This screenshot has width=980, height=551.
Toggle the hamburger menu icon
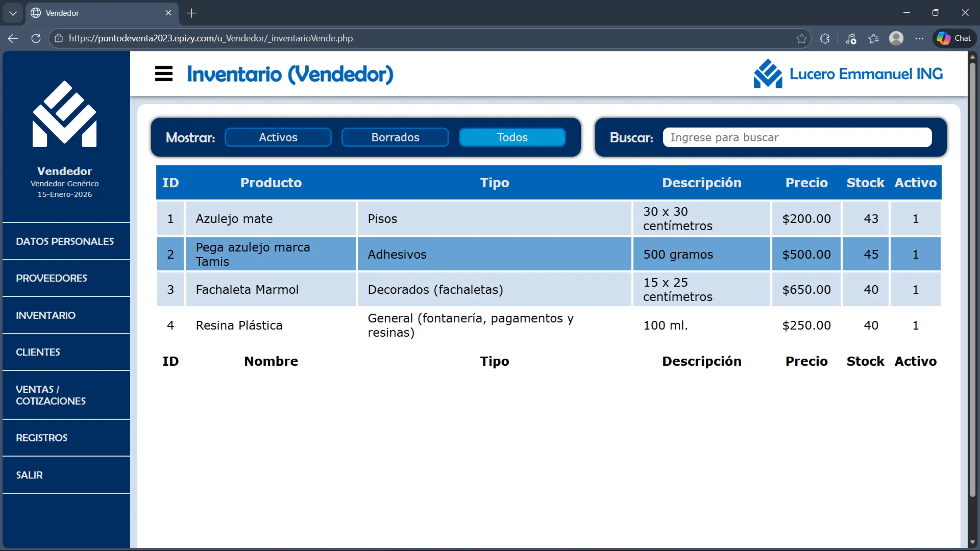click(x=164, y=74)
